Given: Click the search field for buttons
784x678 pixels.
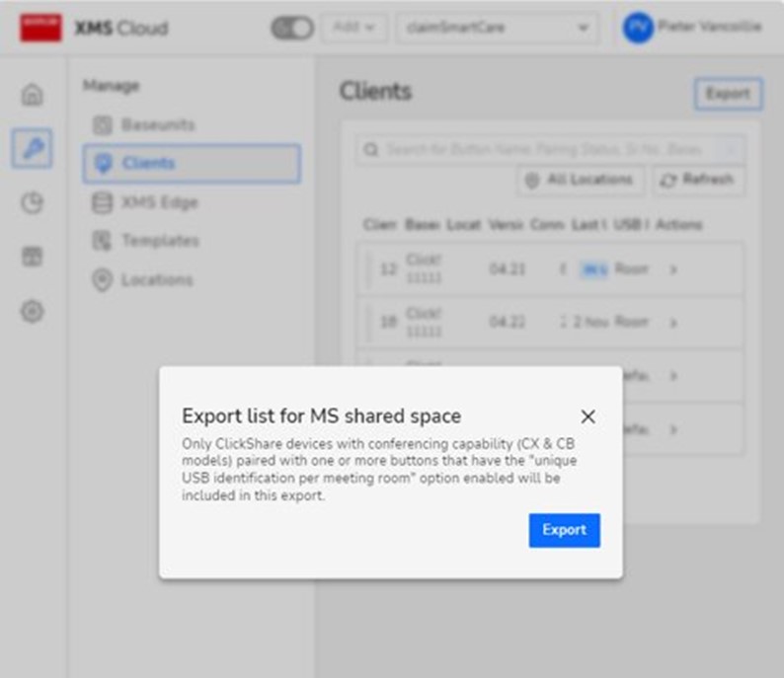Looking at the screenshot, I should pyautogui.click(x=551, y=149).
